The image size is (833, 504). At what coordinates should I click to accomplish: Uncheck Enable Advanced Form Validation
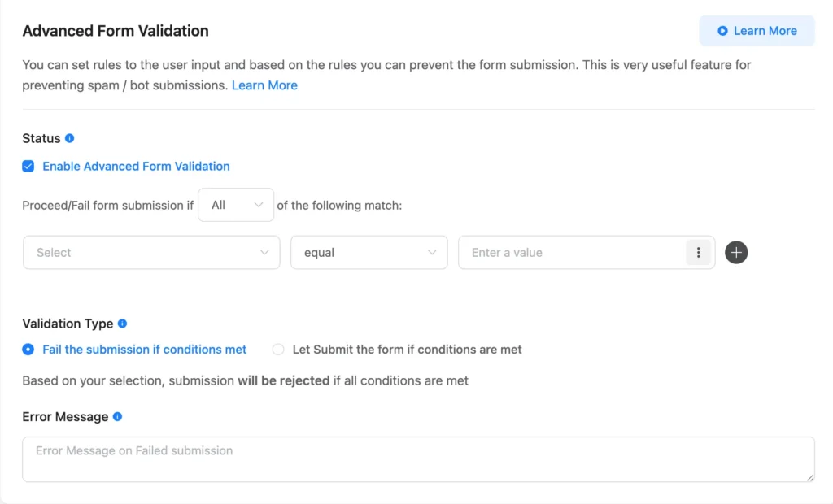pyautogui.click(x=28, y=166)
